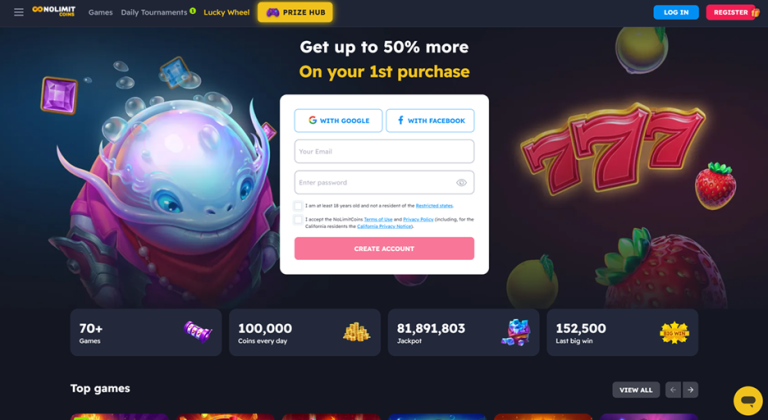Toggle password visibility eye icon
Screen dimensions: 768x420
pyautogui.click(x=461, y=183)
